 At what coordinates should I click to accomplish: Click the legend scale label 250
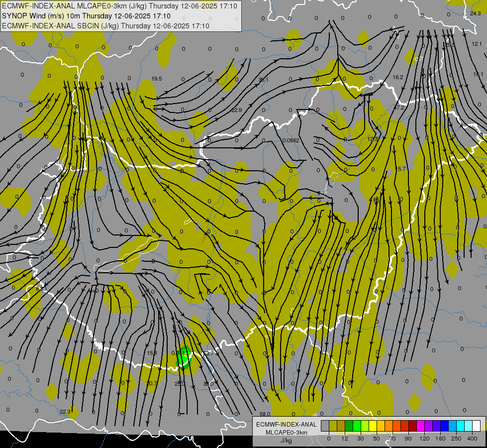(x=456, y=439)
